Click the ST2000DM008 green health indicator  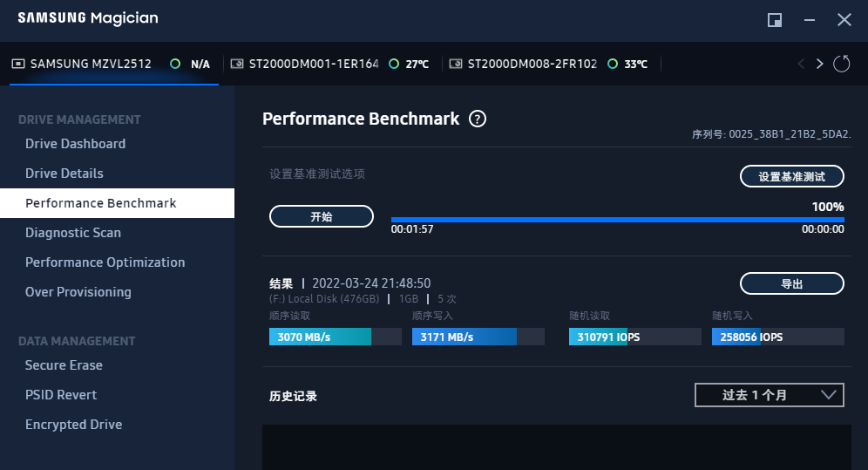coord(613,64)
